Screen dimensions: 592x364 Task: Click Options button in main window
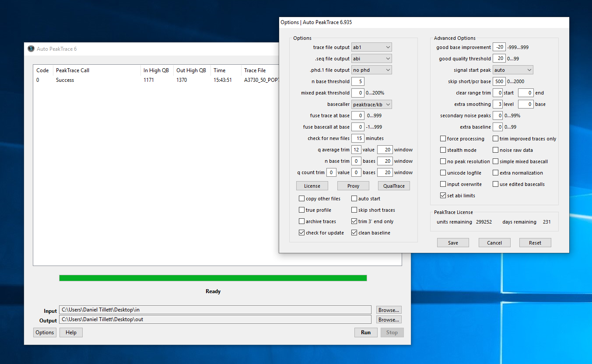(x=45, y=332)
